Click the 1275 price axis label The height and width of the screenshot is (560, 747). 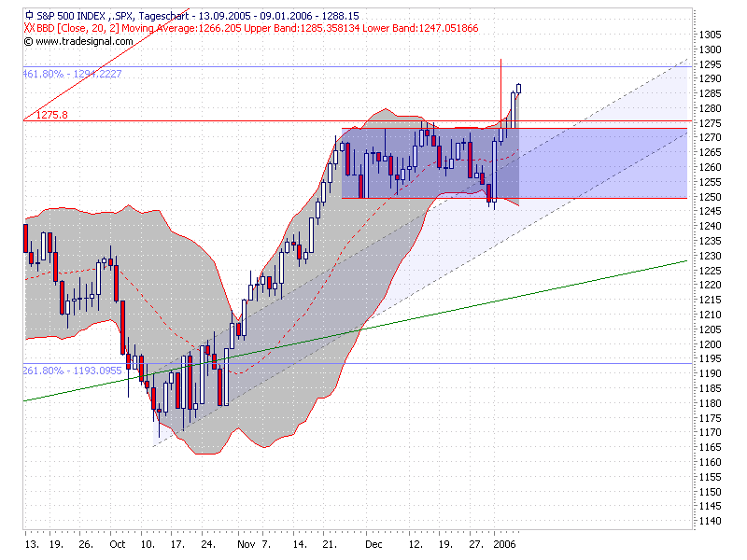pos(710,123)
